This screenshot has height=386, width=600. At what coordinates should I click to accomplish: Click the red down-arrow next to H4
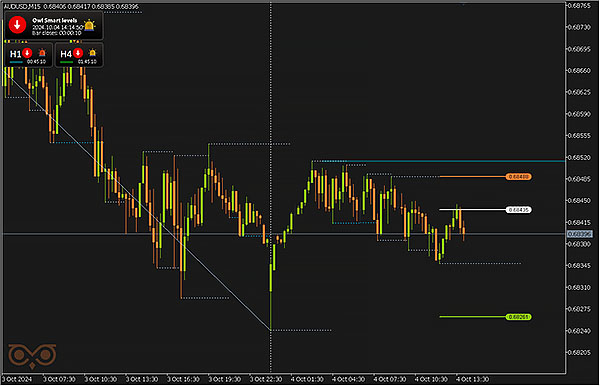(x=78, y=53)
